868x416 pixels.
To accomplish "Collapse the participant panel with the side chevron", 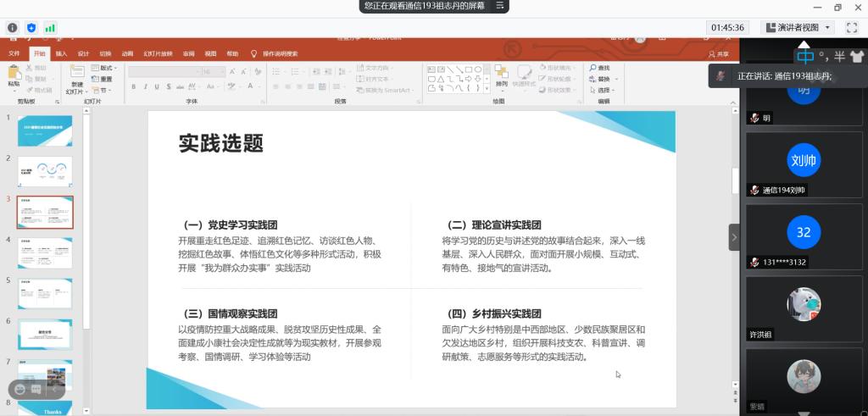I will 734,237.
